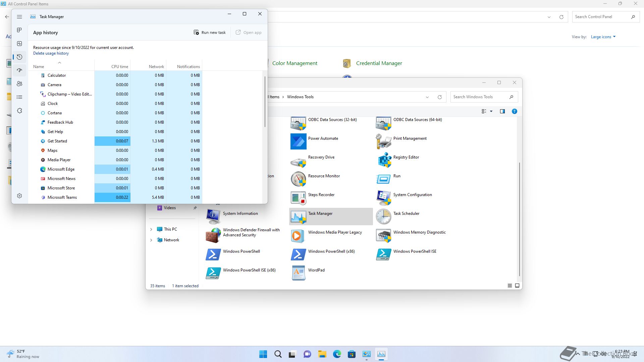Click the Open app button
The width and height of the screenshot is (644, 362).
249,33
